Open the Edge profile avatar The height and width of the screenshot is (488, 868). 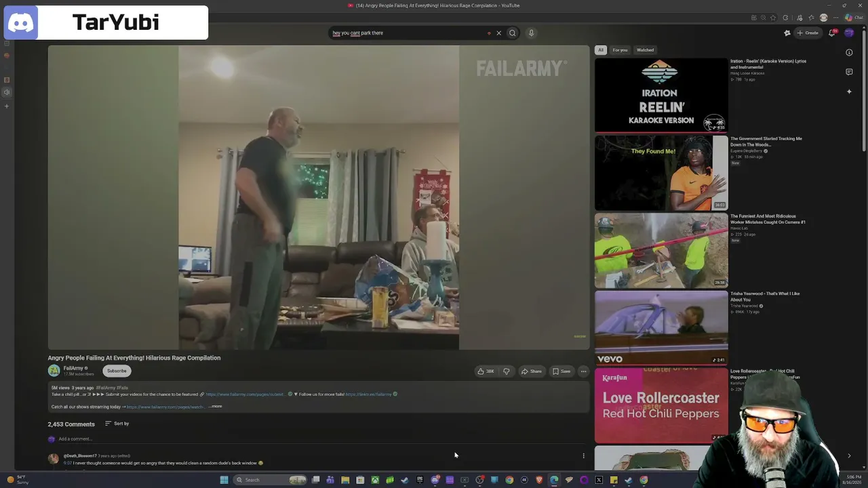(823, 18)
